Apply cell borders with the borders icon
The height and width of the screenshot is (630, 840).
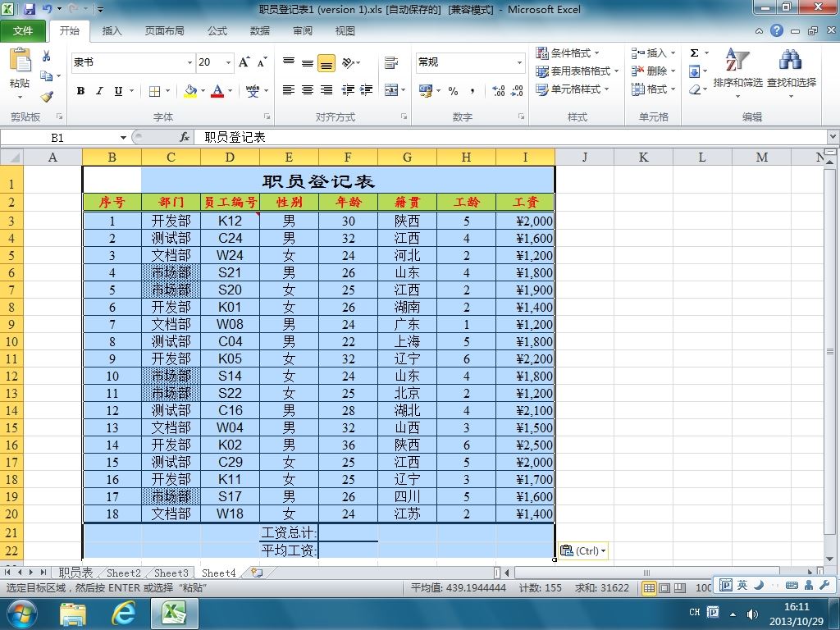(x=154, y=91)
